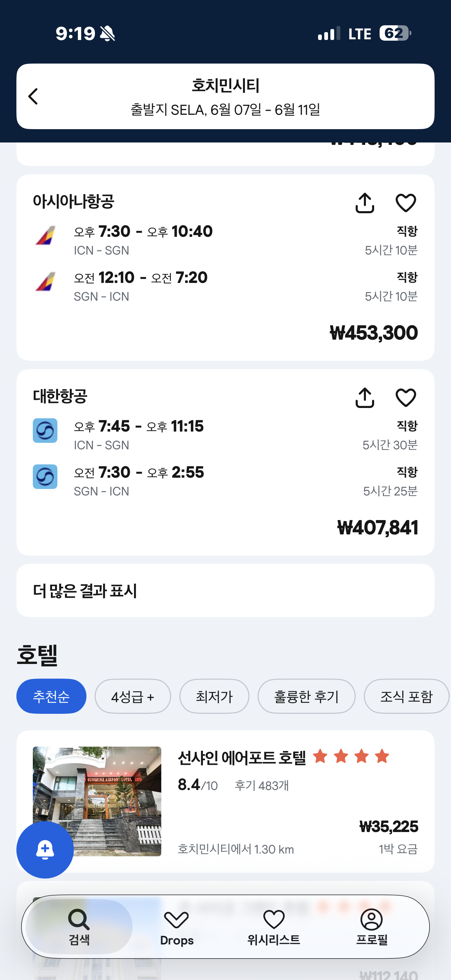Tap the Korean Air return flight logo
The height and width of the screenshot is (980, 451).
click(45, 477)
